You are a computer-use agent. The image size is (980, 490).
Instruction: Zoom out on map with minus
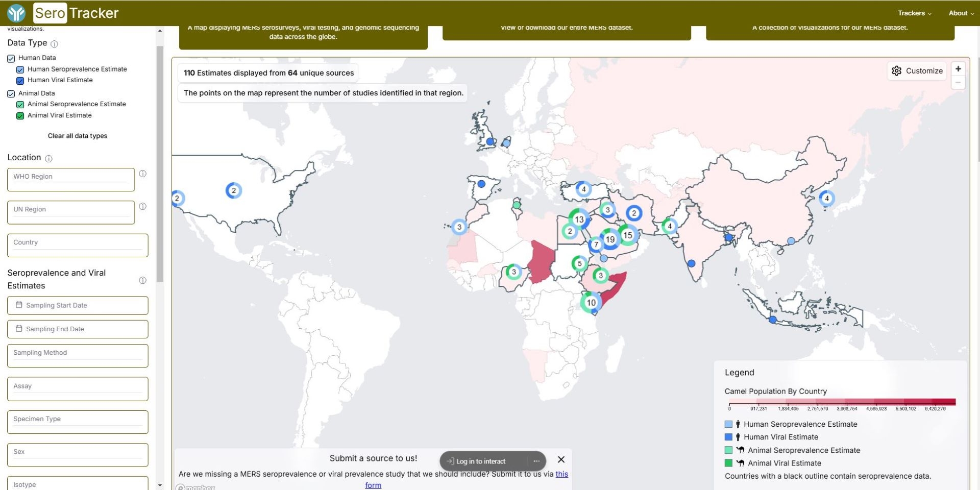tap(958, 82)
